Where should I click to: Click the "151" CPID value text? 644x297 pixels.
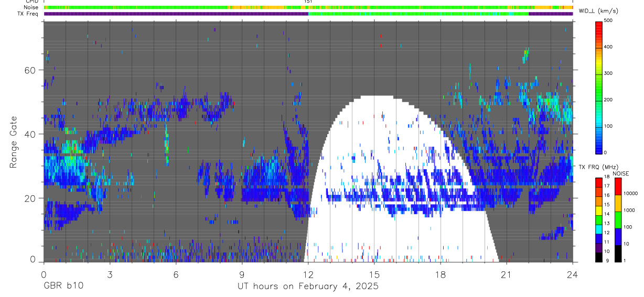point(308,2)
